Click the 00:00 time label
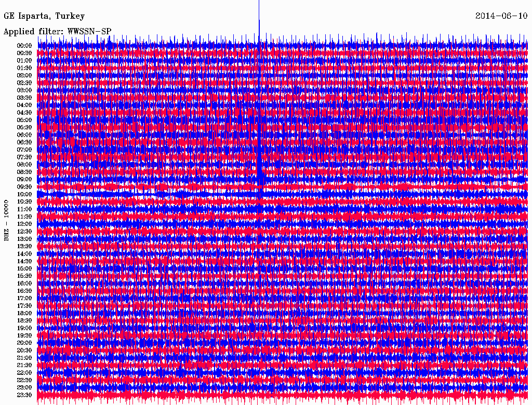 pos(24,46)
